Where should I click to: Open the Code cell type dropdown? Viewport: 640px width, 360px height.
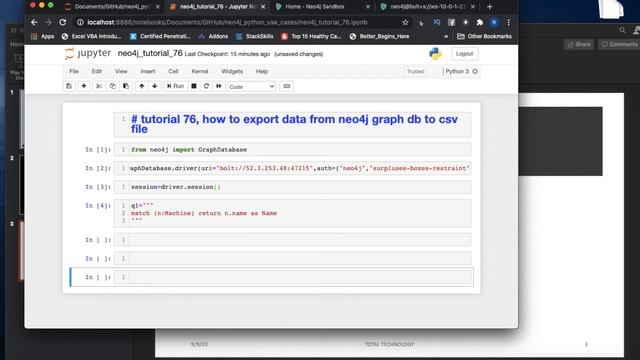click(251, 87)
